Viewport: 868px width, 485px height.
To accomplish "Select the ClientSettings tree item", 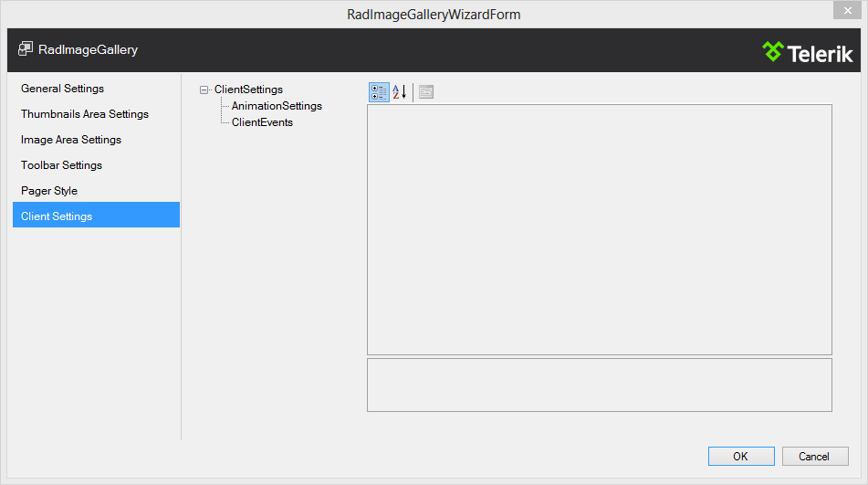I will 248,90.
